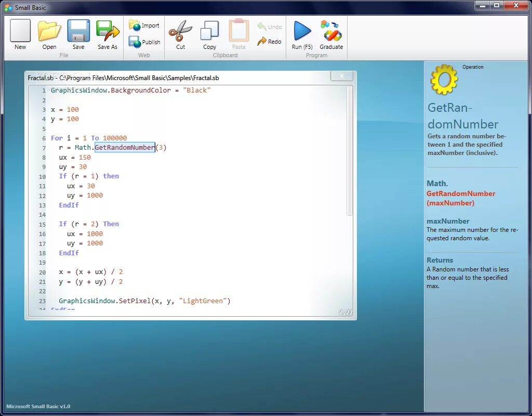Screen dimensions: 532x416
Task: Minimize the Small Basic window
Action: [483, 5]
